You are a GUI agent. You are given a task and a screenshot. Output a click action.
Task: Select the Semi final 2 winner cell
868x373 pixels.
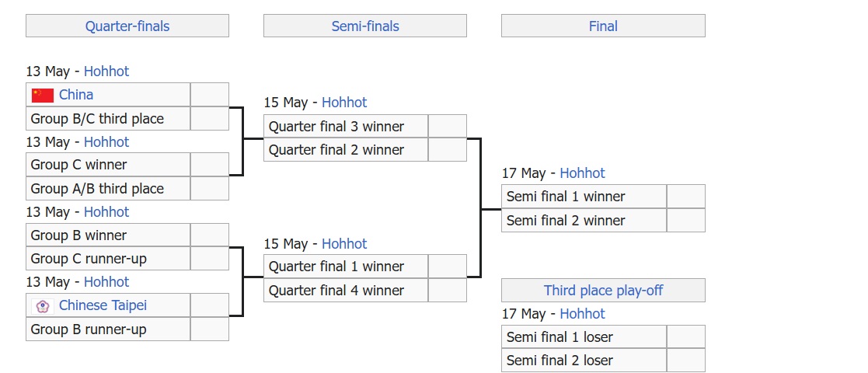(584, 220)
